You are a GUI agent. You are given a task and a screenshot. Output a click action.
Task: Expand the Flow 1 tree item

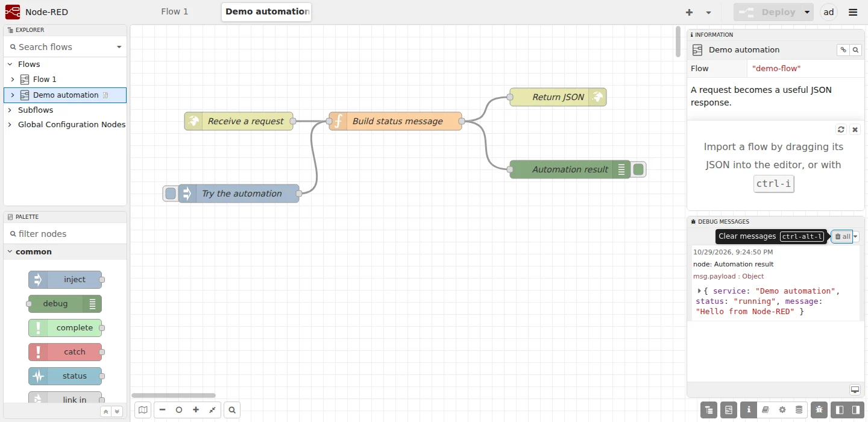[x=13, y=79]
